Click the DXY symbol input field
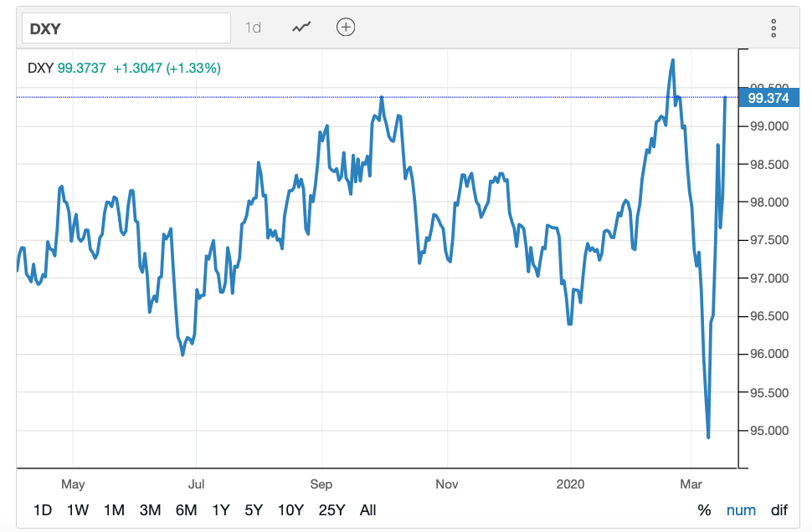This screenshot has width=812, height=532. [124, 28]
